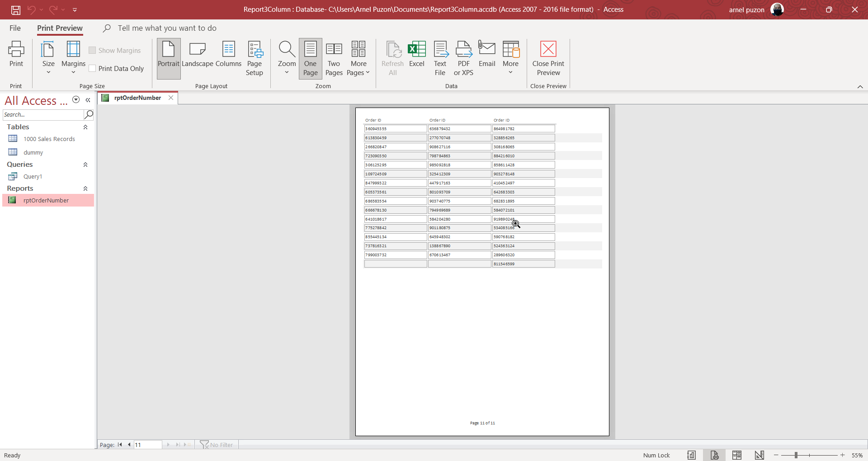
Task: Click the Page 11 of 11 footer
Action: point(482,423)
